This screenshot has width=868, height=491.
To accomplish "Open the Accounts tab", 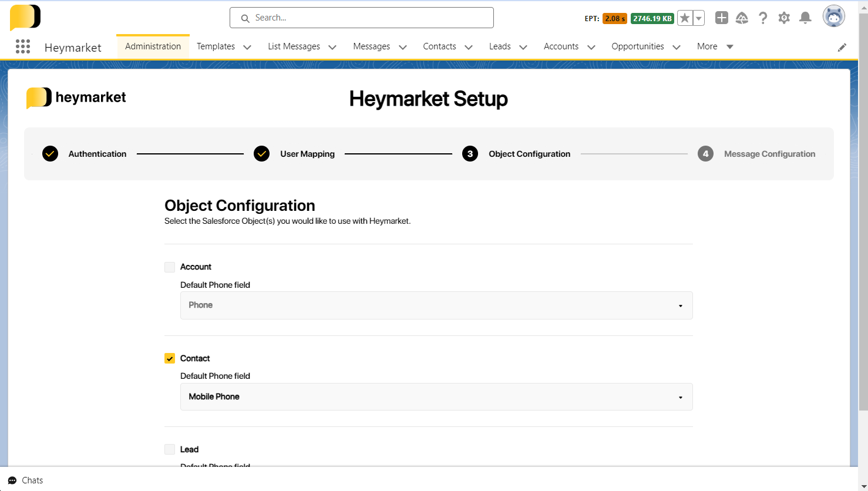I will point(561,46).
